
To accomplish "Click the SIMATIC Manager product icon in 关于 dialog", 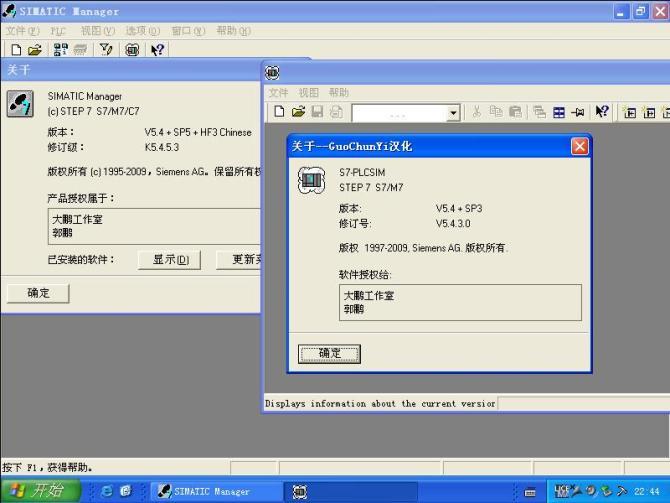I will (x=20, y=104).
